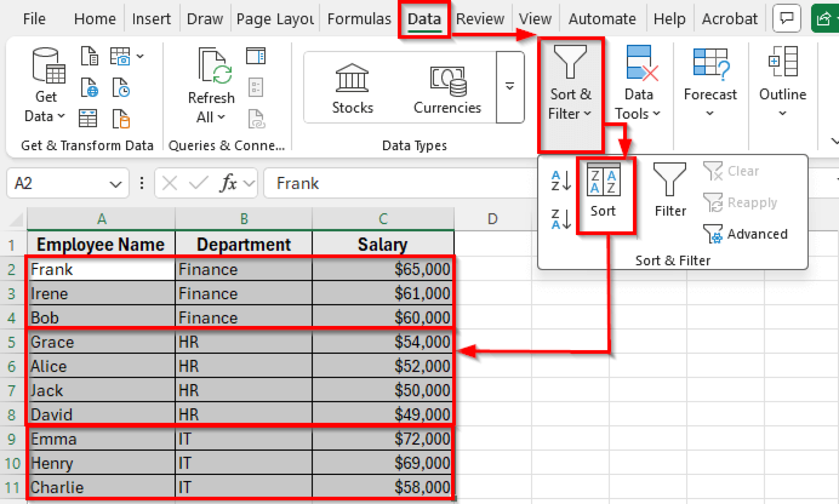
Task: Switch to the Review tab
Action: pos(480,18)
